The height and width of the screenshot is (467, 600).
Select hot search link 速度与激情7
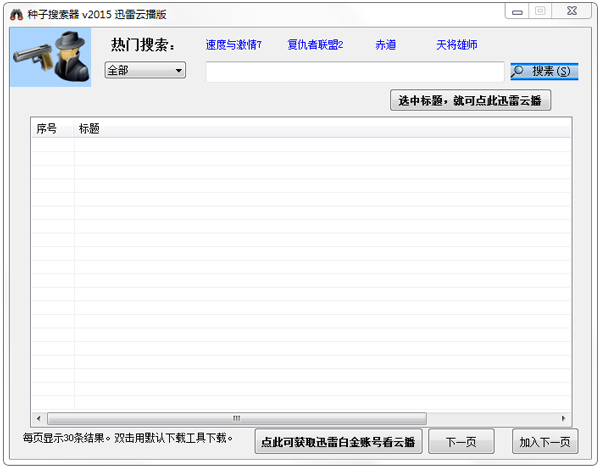click(233, 45)
